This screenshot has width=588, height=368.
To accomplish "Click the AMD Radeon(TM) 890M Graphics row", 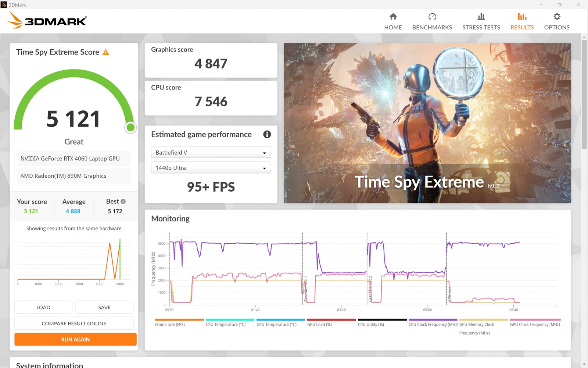I will coord(74,176).
